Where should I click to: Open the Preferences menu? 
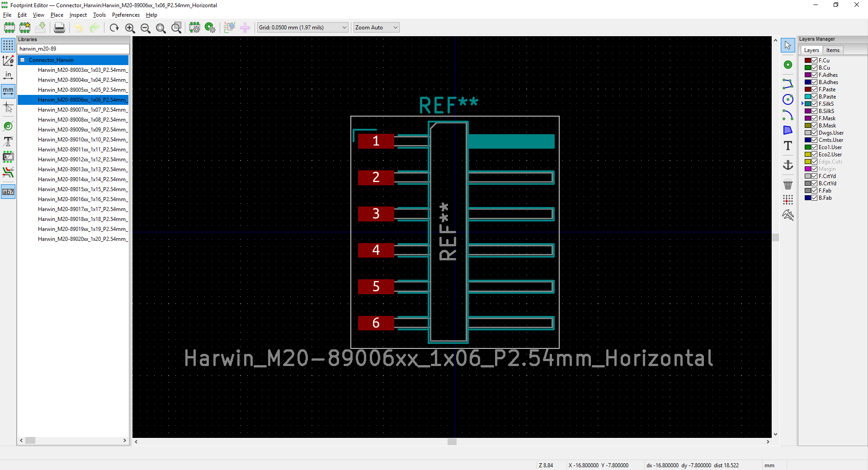125,14
